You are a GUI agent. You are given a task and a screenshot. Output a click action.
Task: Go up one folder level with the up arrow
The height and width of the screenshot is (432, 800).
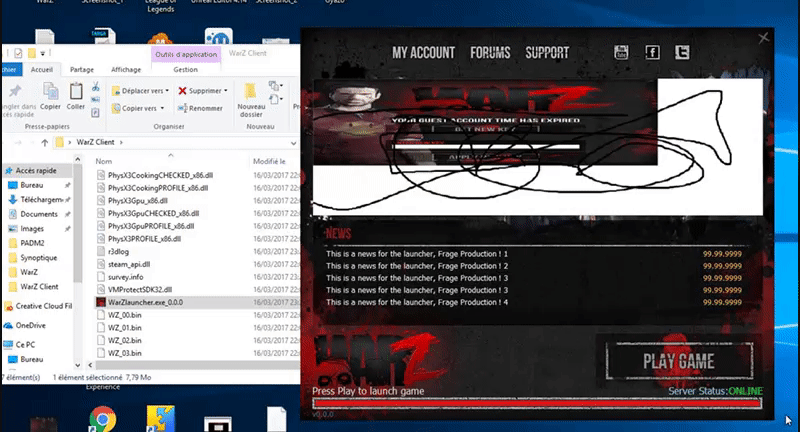pyautogui.click(x=44, y=143)
